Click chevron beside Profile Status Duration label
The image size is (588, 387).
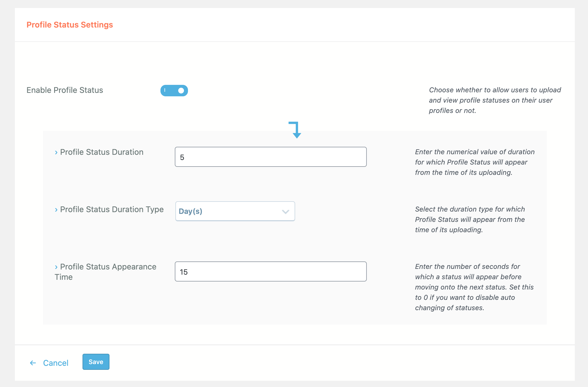point(56,153)
